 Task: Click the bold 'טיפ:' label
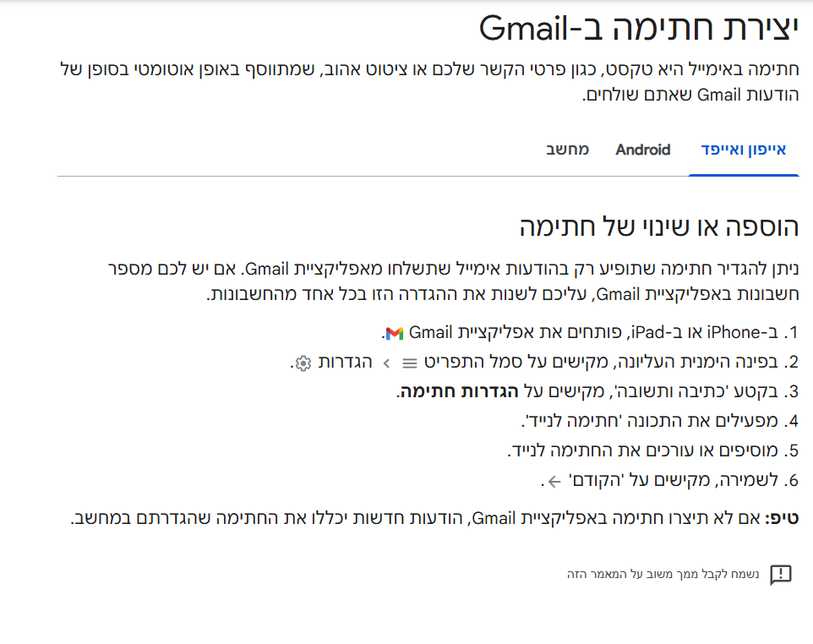coord(782,518)
